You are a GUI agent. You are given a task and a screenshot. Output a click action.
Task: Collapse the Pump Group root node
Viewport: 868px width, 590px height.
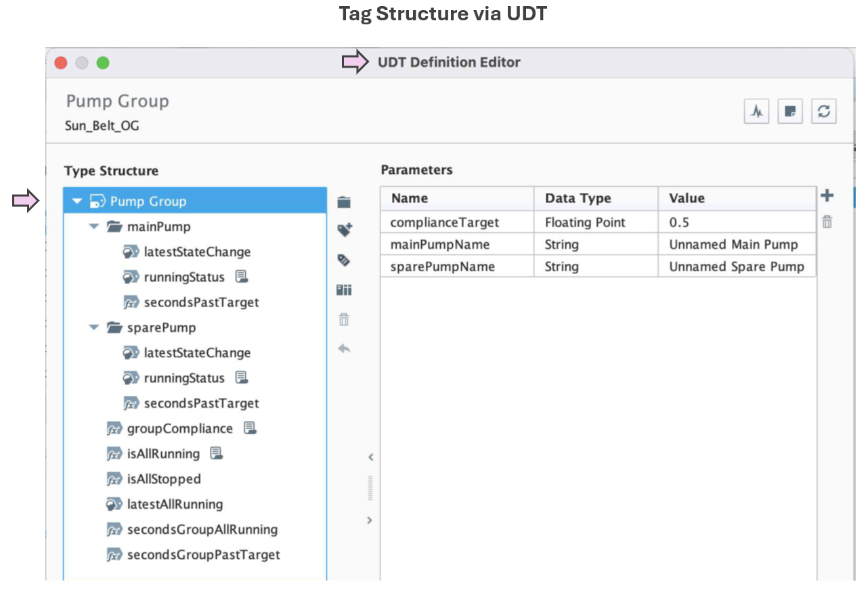click(x=77, y=202)
